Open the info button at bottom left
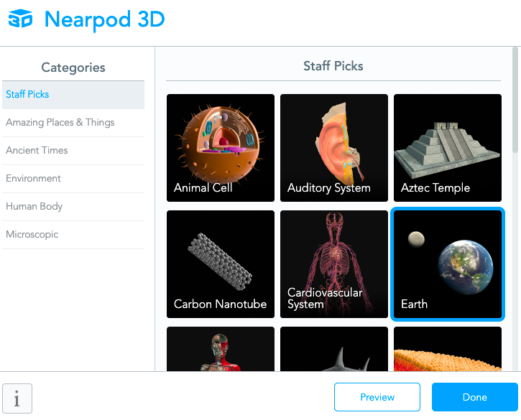This screenshot has width=521, height=420. click(17, 398)
